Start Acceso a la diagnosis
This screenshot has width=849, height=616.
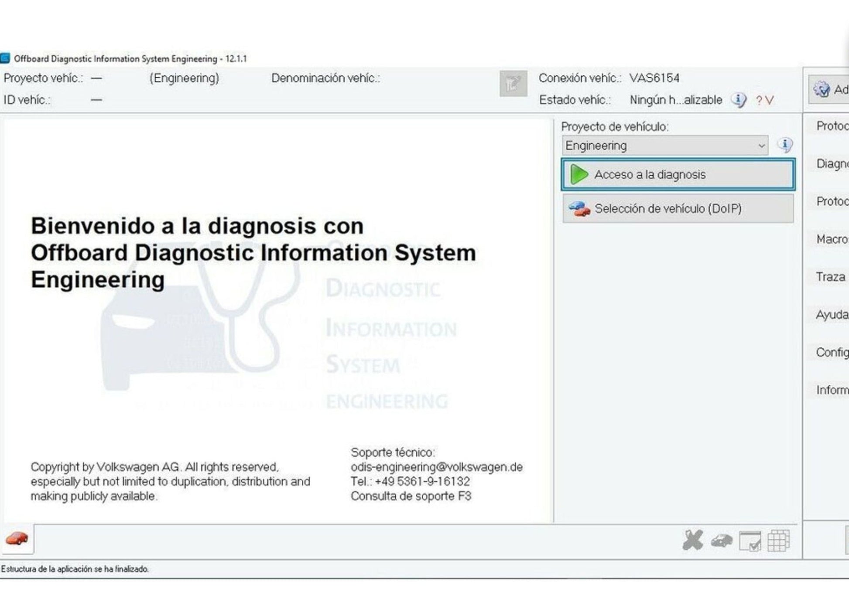point(678,175)
